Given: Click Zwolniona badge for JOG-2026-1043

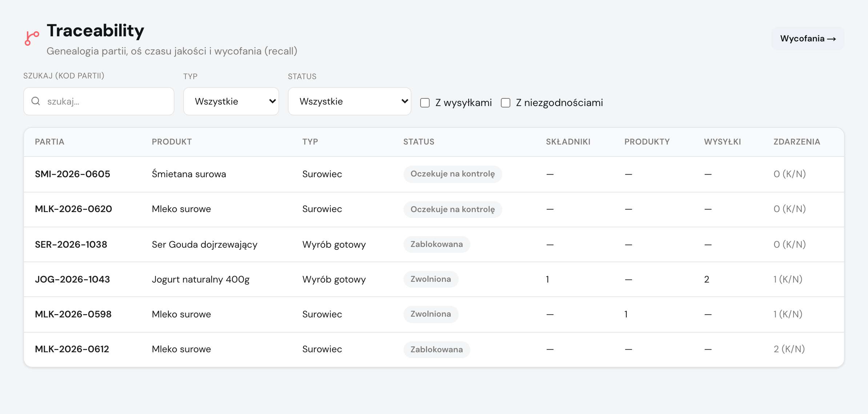Looking at the screenshot, I should point(431,279).
